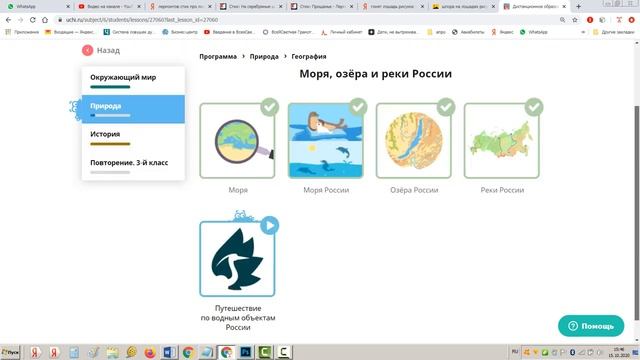The width and height of the screenshot is (640, 360).
Task: Switch to the WhatsApp browser tab
Action: (37, 7)
